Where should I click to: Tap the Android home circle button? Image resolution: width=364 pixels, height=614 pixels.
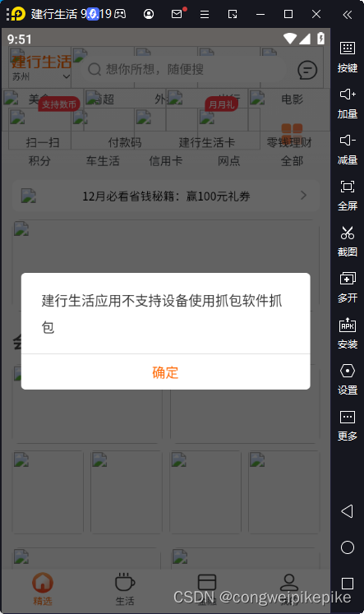click(x=348, y=547)
